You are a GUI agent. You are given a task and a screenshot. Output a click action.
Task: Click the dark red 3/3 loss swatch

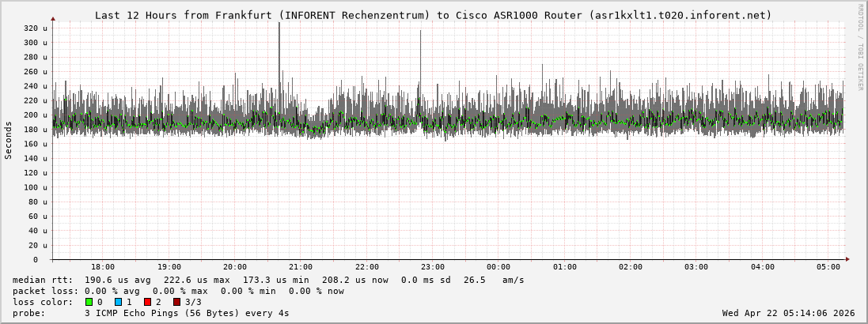(176, 302)
